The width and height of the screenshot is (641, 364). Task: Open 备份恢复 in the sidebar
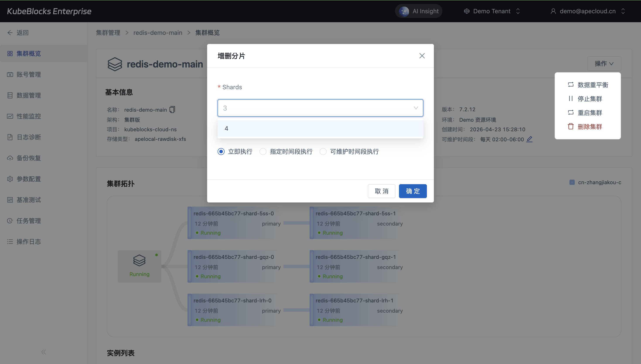(29, 158)
